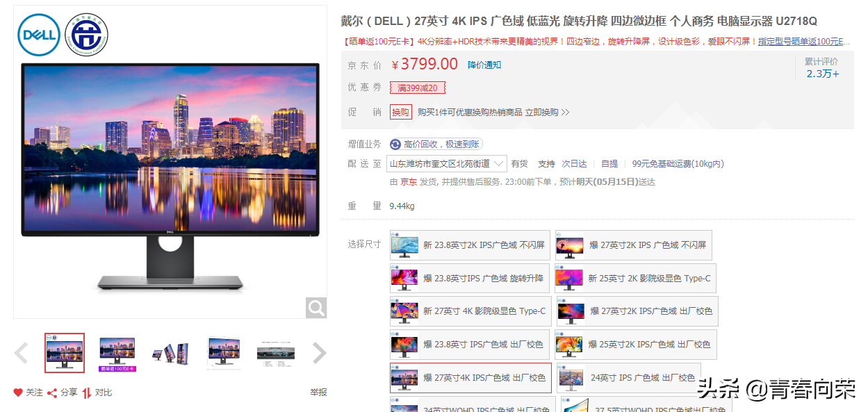
Task: Click the 降价通知 price alert link
Action: 484,65
